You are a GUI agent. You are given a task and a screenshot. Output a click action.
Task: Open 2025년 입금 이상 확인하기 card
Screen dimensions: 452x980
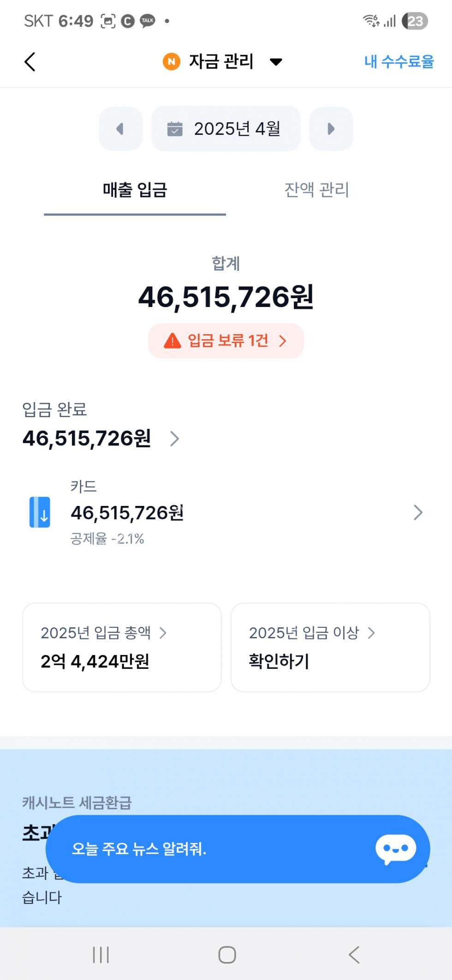click(330, 647)
